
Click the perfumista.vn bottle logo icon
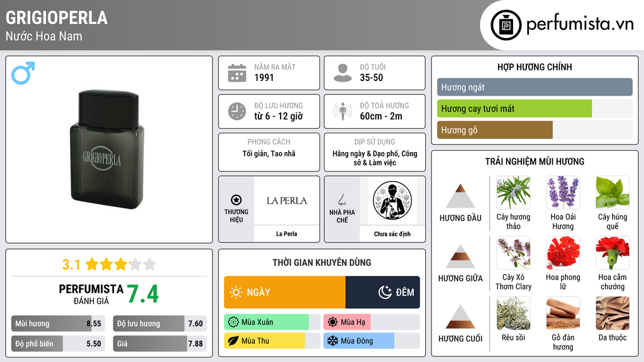[506, 25]
